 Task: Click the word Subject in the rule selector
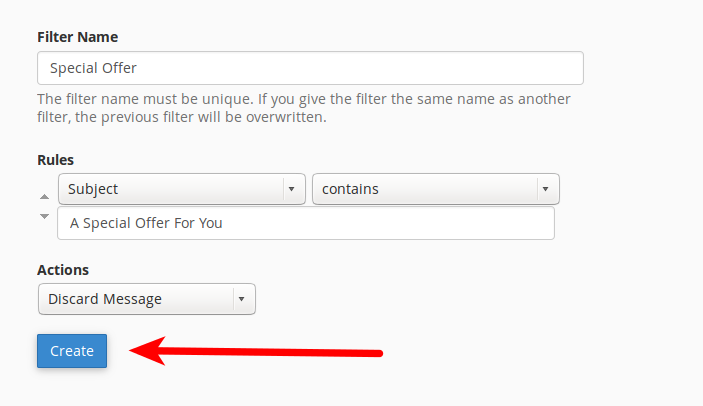93,189
